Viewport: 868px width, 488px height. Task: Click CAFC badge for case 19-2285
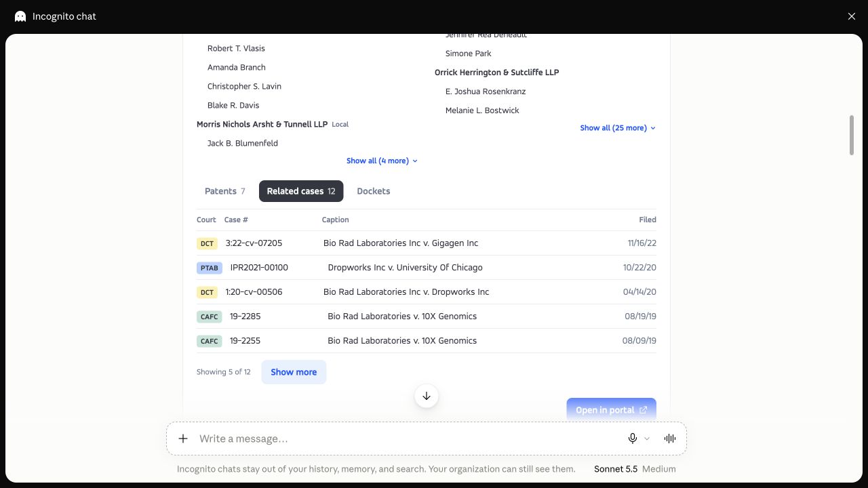tap(210, 317)
